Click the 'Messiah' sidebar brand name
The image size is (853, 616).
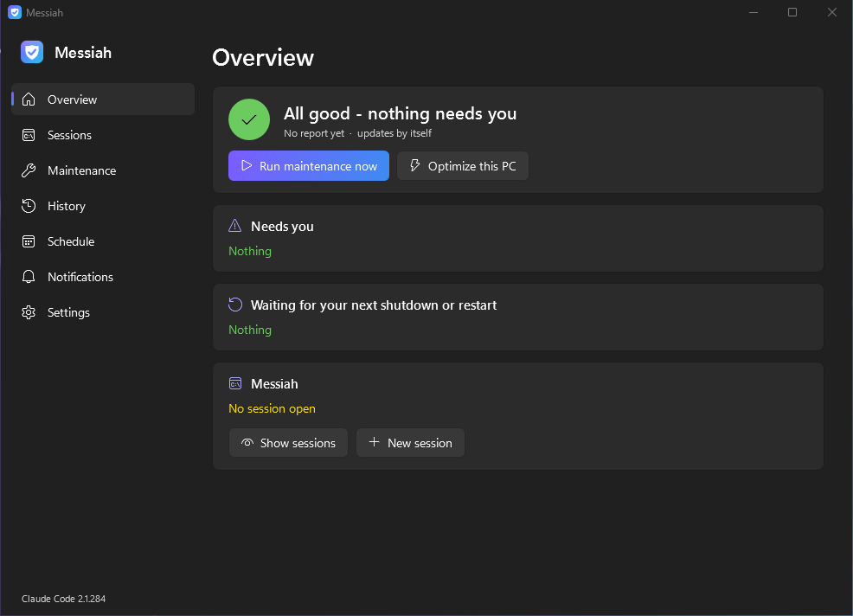click(83, 53)
